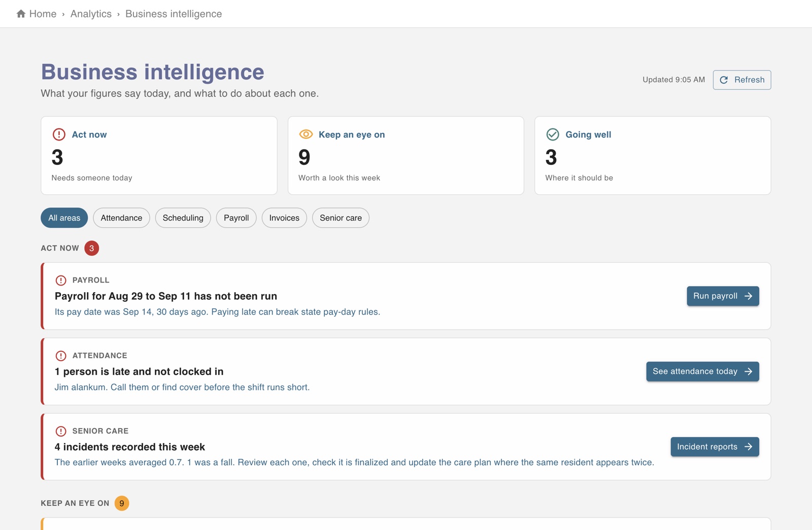Click Where it should be text
The image size is (812, 530).
tap(579, 178)
